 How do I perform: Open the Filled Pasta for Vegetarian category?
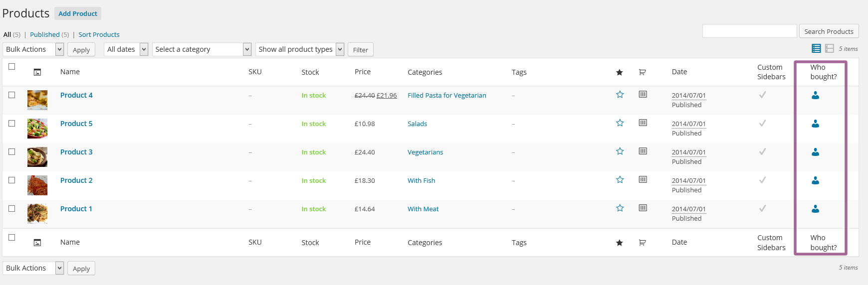point(446,95)
